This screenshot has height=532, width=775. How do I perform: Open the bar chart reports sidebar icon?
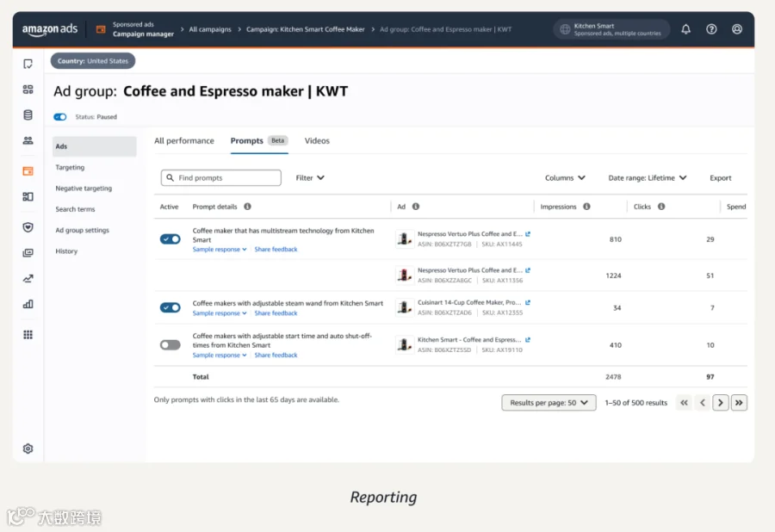pos(28,304)
